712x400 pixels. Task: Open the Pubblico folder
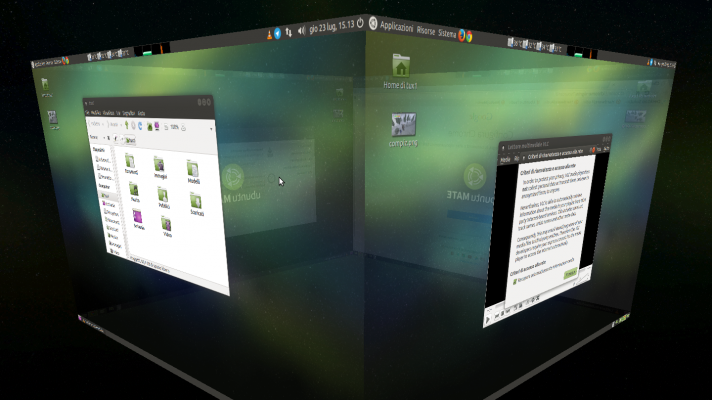tap(163, 197)
